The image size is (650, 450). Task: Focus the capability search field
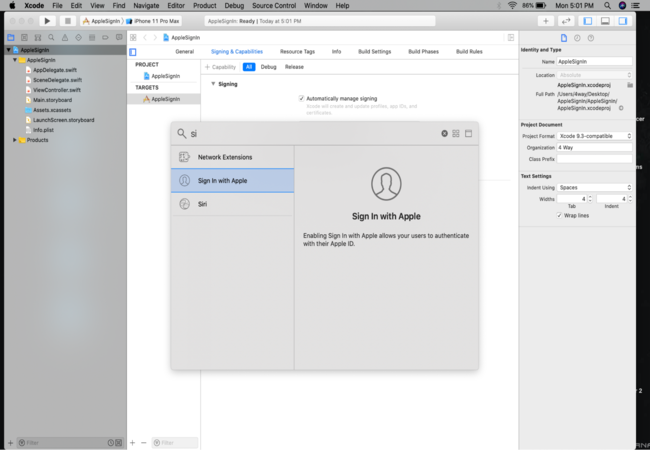click(313, 133)
